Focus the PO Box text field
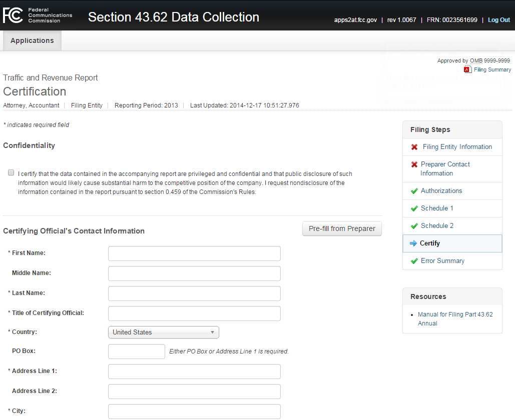Viewport: 515px width, 420px height. click(136, 351)
